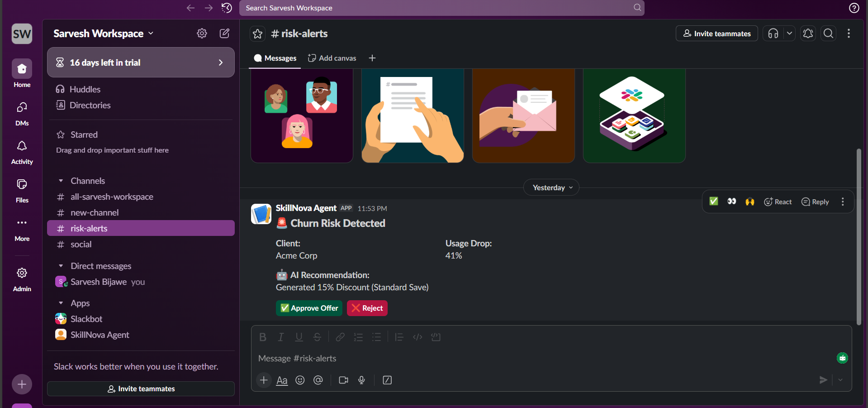The width and height of the screenshot is (868, 408).
Task: Open schedule send options arrow
Action: point(840,380)
